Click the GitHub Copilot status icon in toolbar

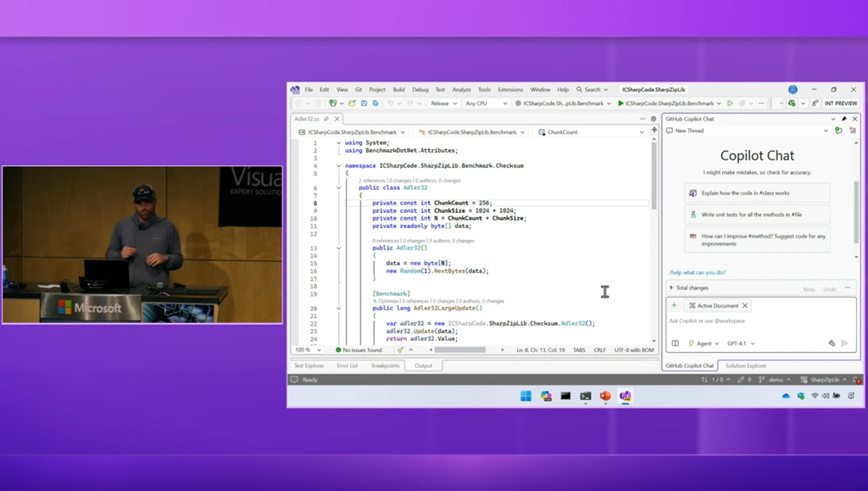792,103
